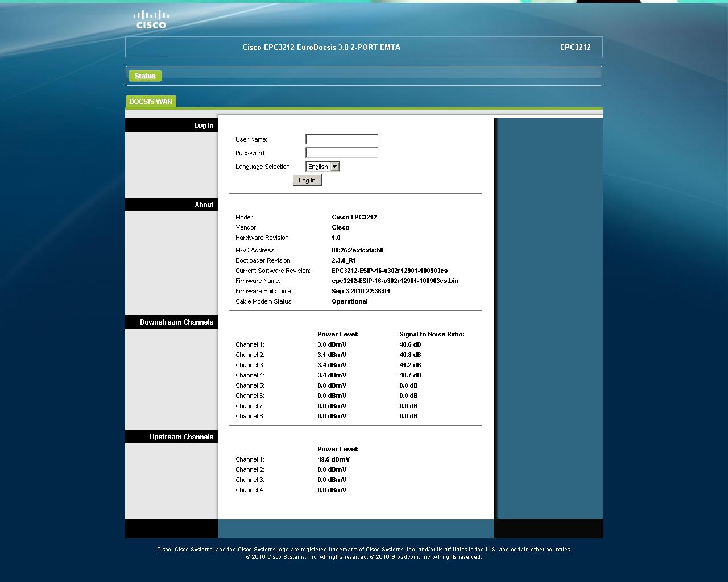Click the Cisco logo
Viewport: 728px width, 582px height.
pyautogui.click(x=151, y=19)
